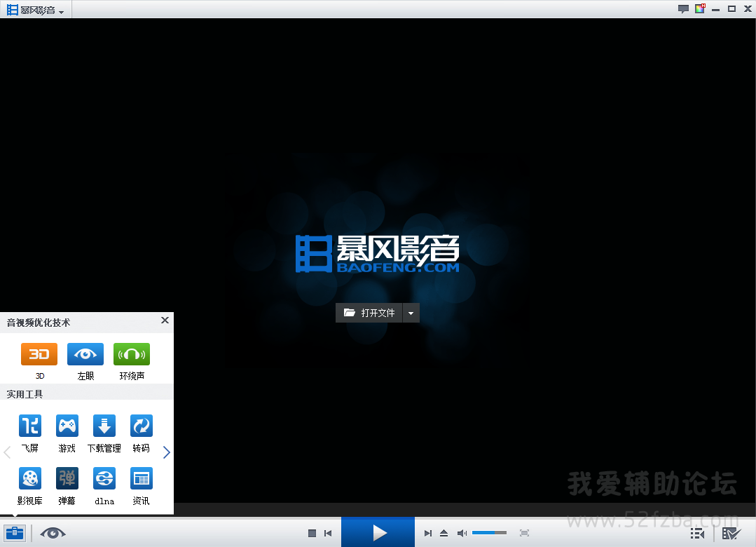Open the Baofeng box panel icon
The image size is (756, 547).
pyautogui.click(x=731, y=534)
